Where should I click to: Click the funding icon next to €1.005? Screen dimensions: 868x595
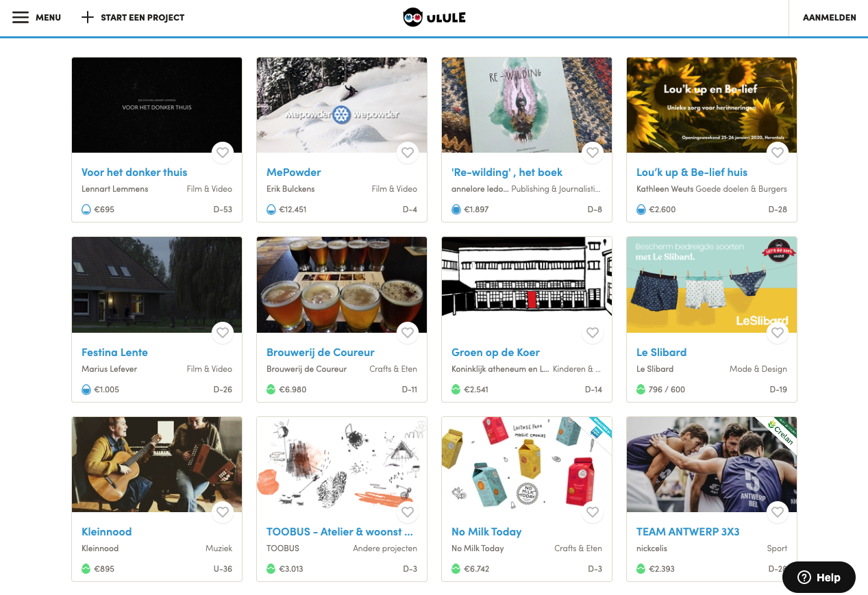(86, 390)
